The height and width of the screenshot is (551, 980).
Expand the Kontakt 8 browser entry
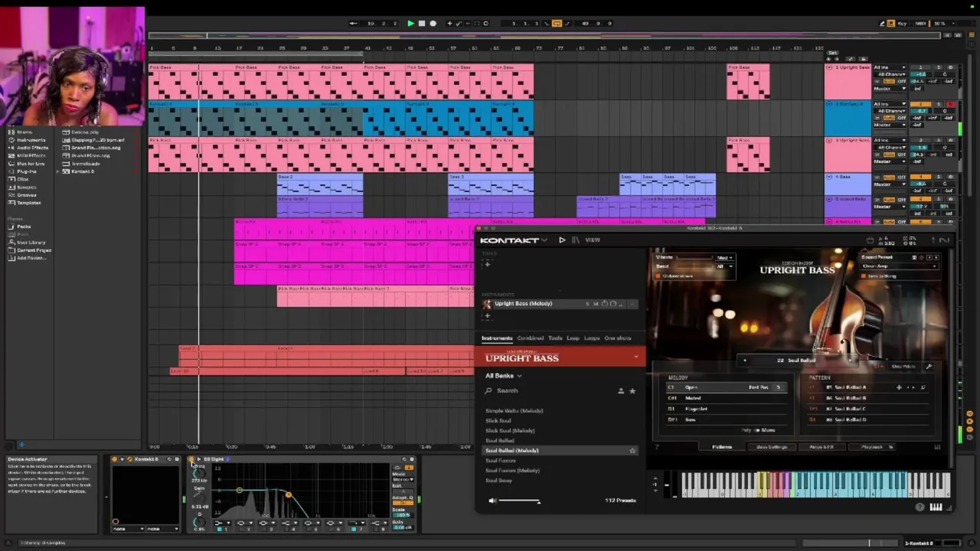[58, 171]
